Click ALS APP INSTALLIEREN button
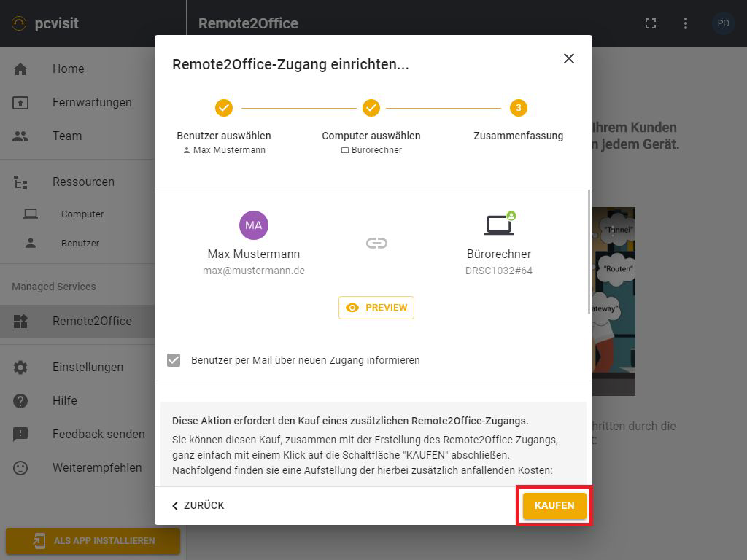The width and height of the screenshot is (747, 560). 93,541
